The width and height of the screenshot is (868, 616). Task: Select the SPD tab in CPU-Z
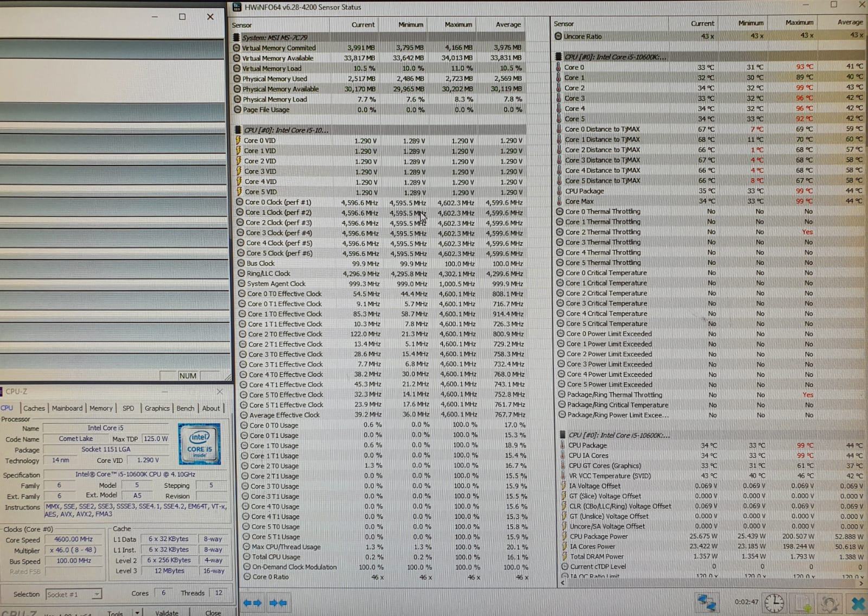[128, 408]
